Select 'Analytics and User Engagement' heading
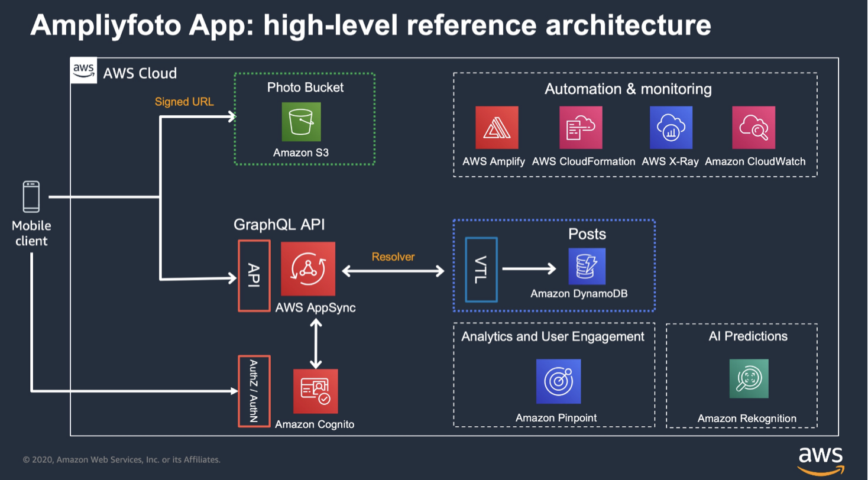The image size is (868, 480). tap(553, 336)
